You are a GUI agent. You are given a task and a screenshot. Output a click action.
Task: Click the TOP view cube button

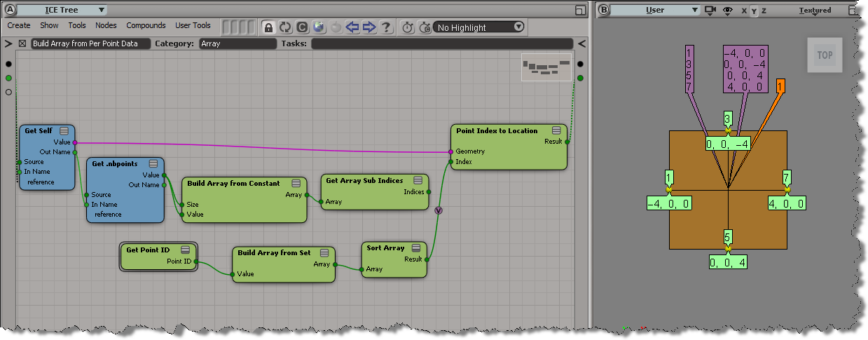click(x=825, y=55)
